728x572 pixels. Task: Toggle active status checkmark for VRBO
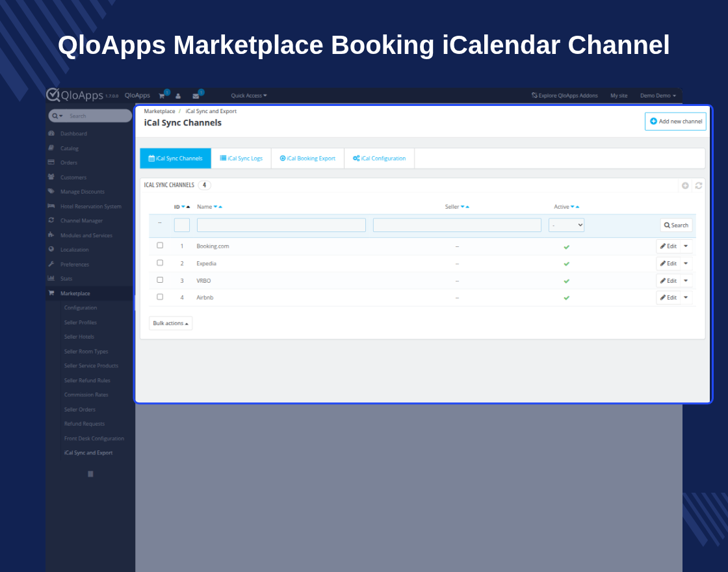566,281
